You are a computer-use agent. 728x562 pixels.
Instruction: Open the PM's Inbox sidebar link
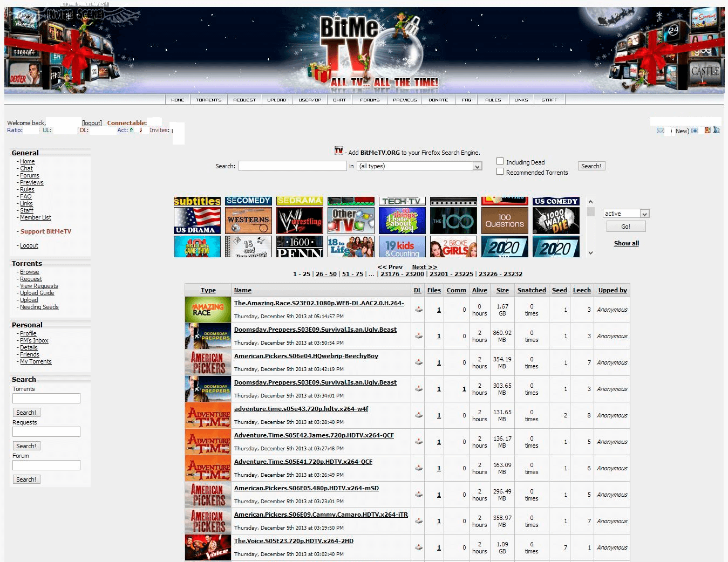(34, 340)
